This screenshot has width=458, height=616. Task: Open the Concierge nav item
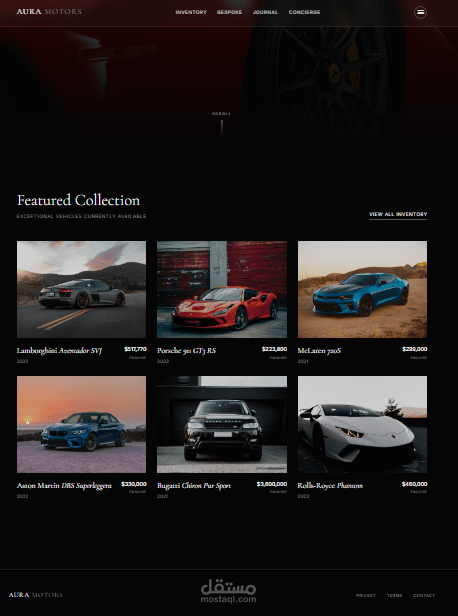304,12
